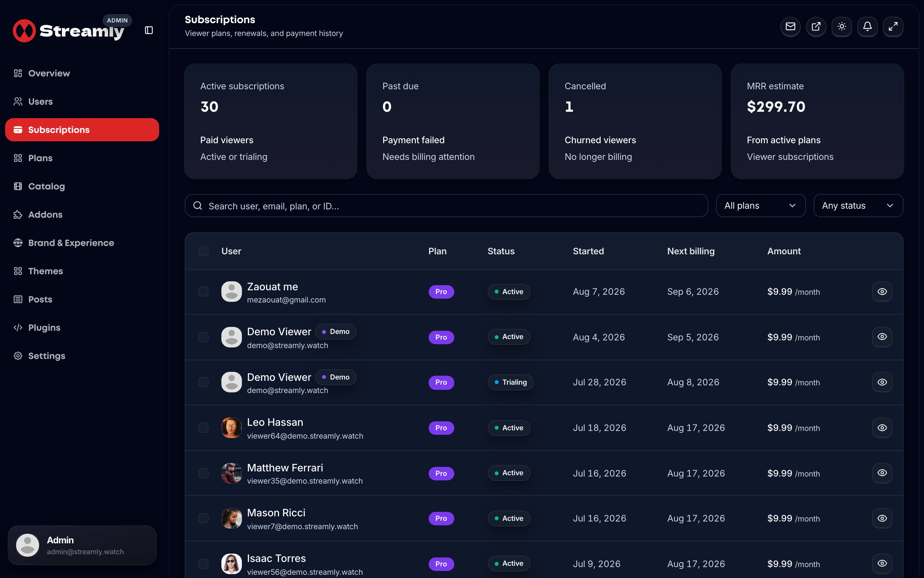This screenshot has height=578, width=924.
Task: View Leo Hassan subscription eye icon
Action: [x=882, y=428]
